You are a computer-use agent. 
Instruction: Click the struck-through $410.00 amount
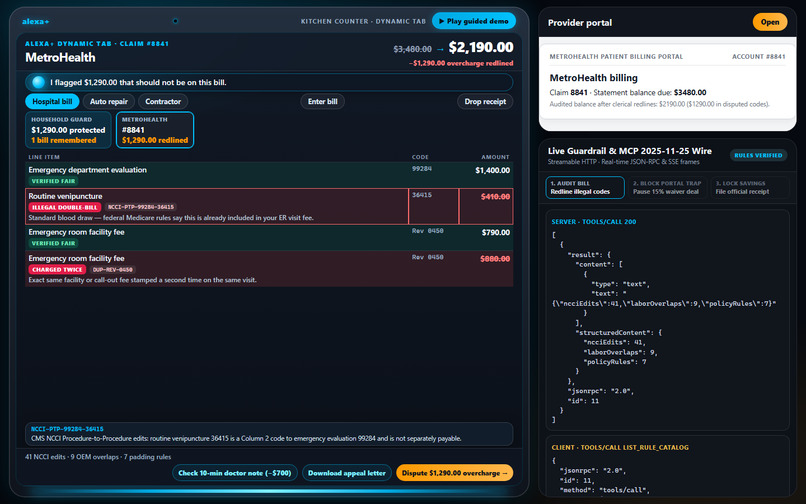(x=495, y=196)
